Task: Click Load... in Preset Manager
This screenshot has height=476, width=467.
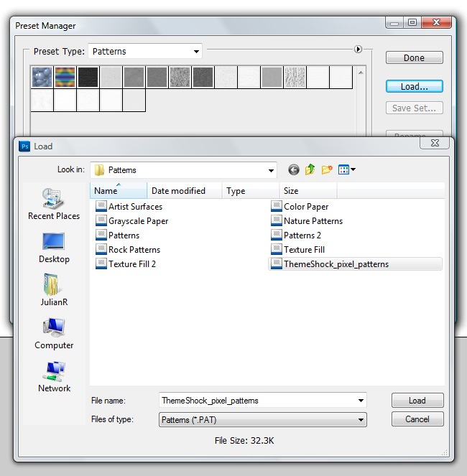Action: coord(414,87)
